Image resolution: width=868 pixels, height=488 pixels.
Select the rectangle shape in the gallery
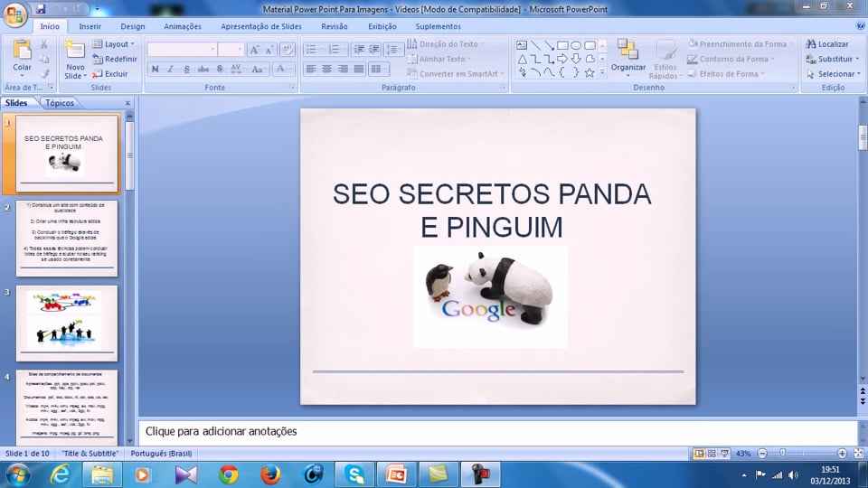[562, 45]
